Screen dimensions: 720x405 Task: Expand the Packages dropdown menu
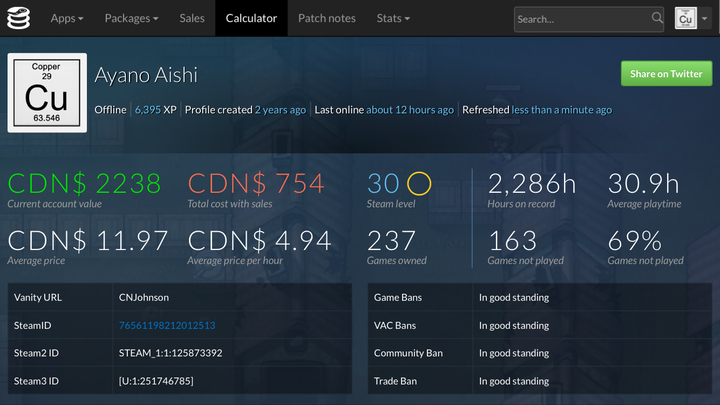pyautogui.click(x=131, y=18)
